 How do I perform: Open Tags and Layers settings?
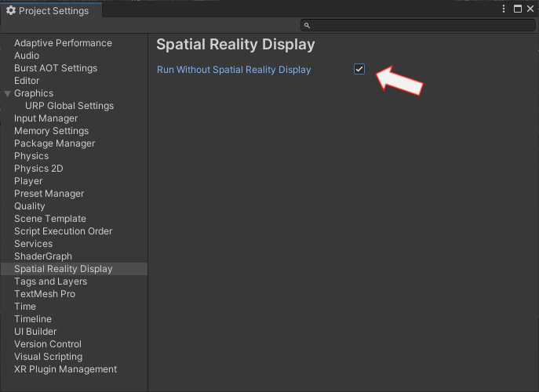50,281
